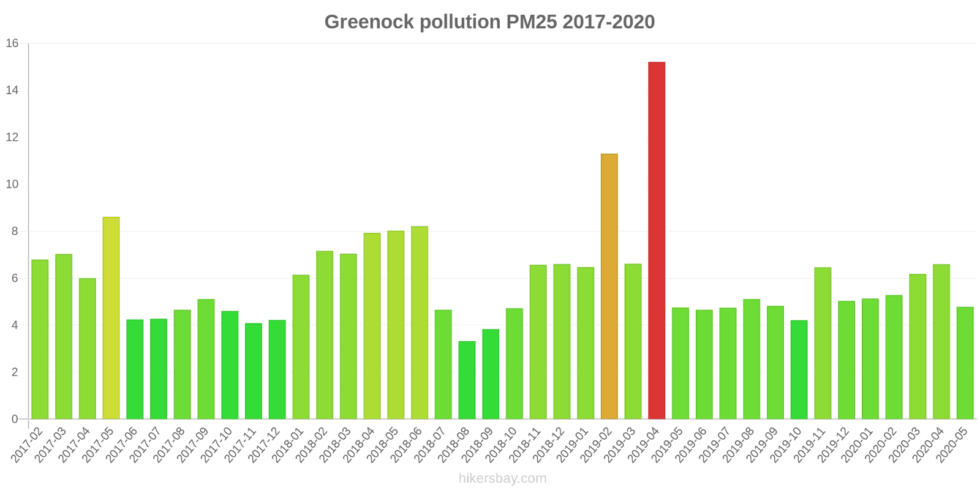Viewport: 980px width, 490px height.
Task: Select the 2019-10 bar
Action: (x=799, y=369)
